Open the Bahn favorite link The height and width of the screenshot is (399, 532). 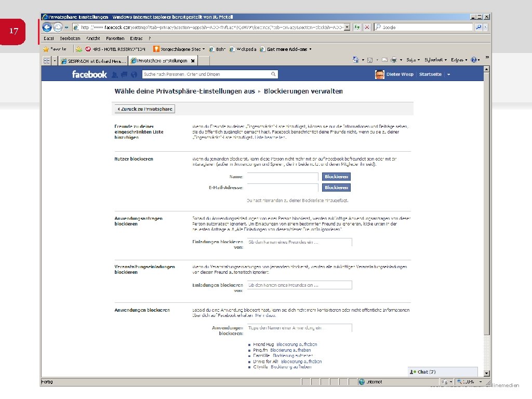pos(217,49)
